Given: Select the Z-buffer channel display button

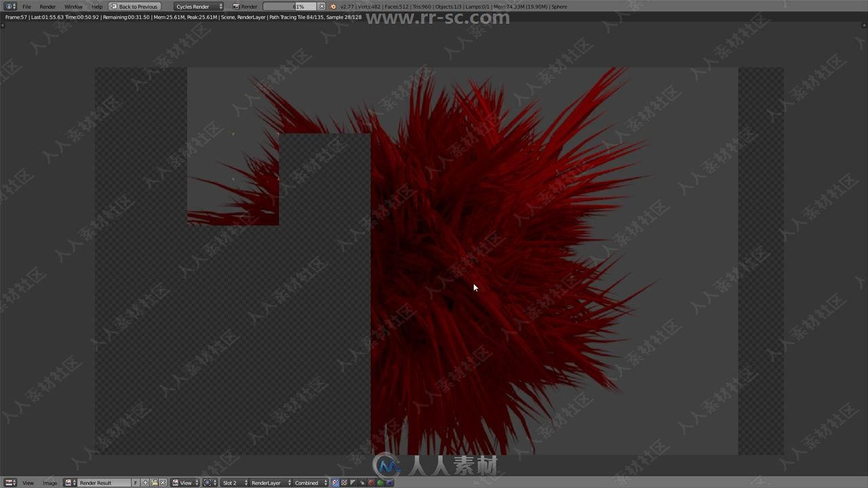Looking at the screenshot, I should click(361, 483).
